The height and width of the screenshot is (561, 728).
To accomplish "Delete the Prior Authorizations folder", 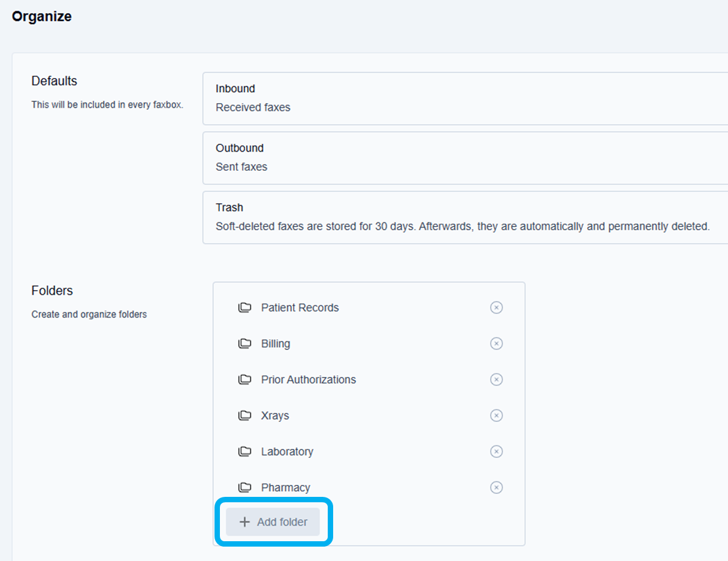I will click(x=496, y=379).
